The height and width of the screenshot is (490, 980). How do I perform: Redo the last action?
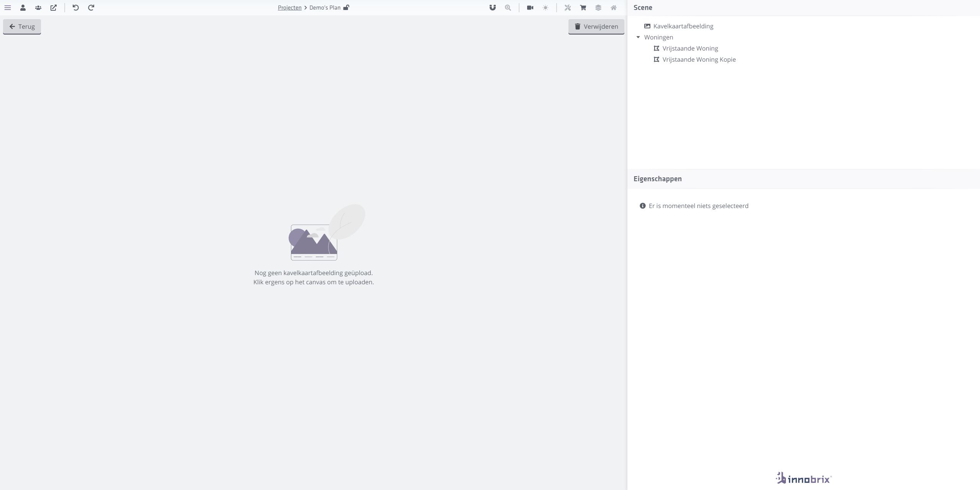[91, 8]
